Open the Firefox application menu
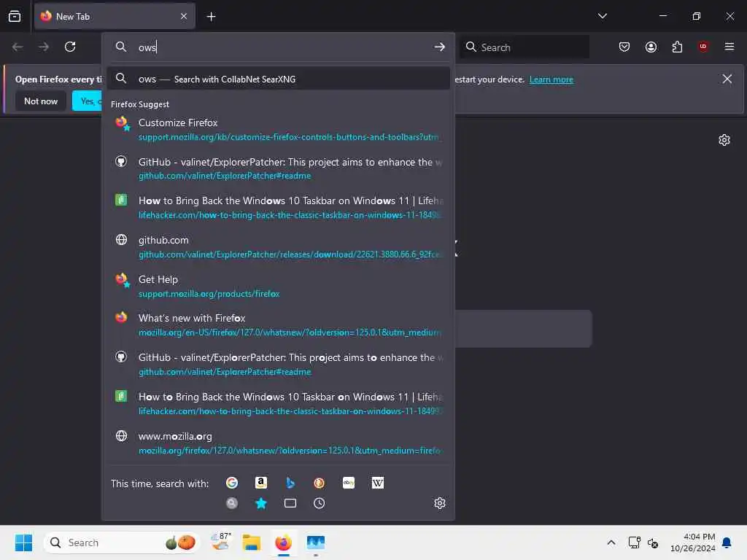Screen dimensions: 747x560 (729, 47)
